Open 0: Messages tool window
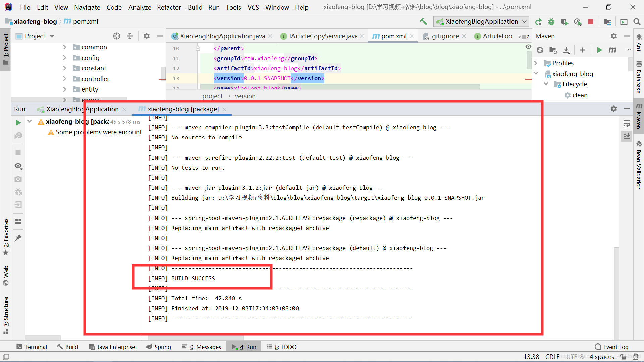The height and width of the screenshot is (362, 644). pos(201,347)
